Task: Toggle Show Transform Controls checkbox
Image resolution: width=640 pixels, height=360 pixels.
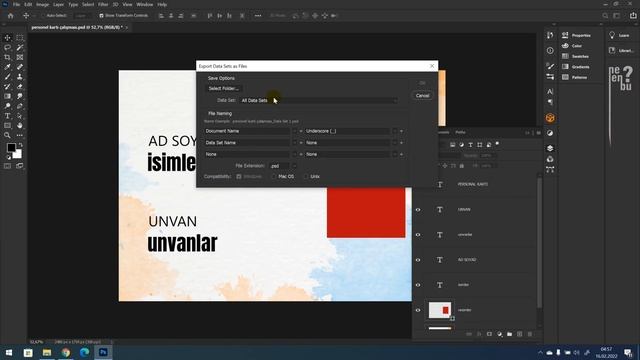Action: point(101,16)
